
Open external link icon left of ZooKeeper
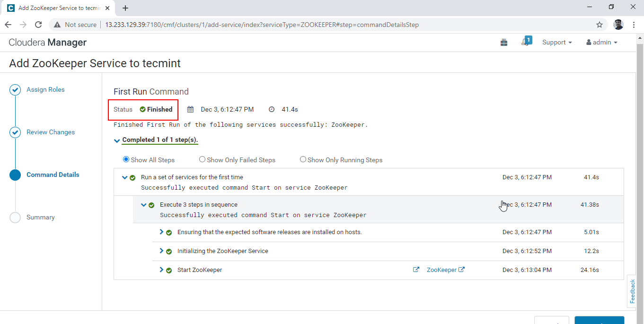click(x=416, y=270)
